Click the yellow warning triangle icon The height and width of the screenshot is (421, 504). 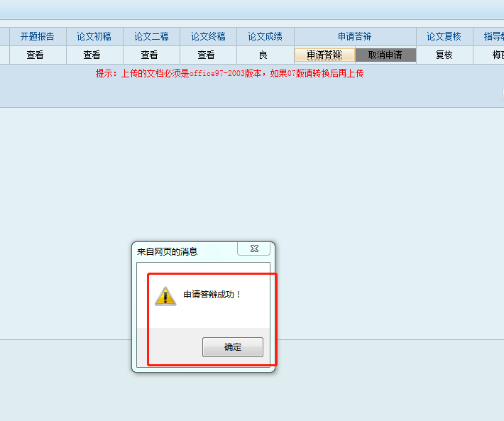(165, 296)
